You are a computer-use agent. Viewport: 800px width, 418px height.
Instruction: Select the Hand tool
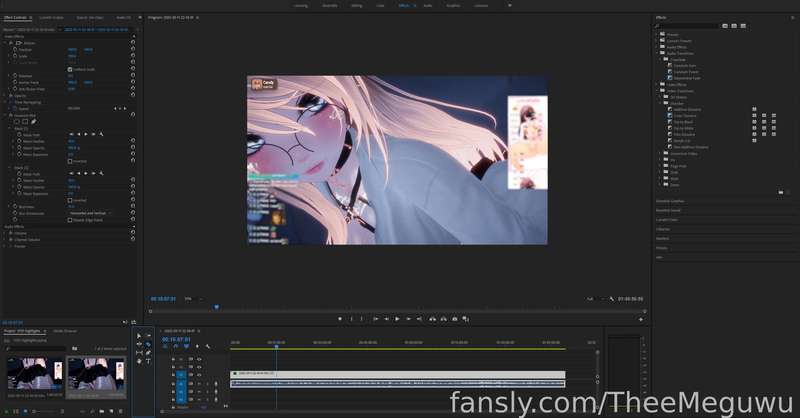tap(139, 361)
